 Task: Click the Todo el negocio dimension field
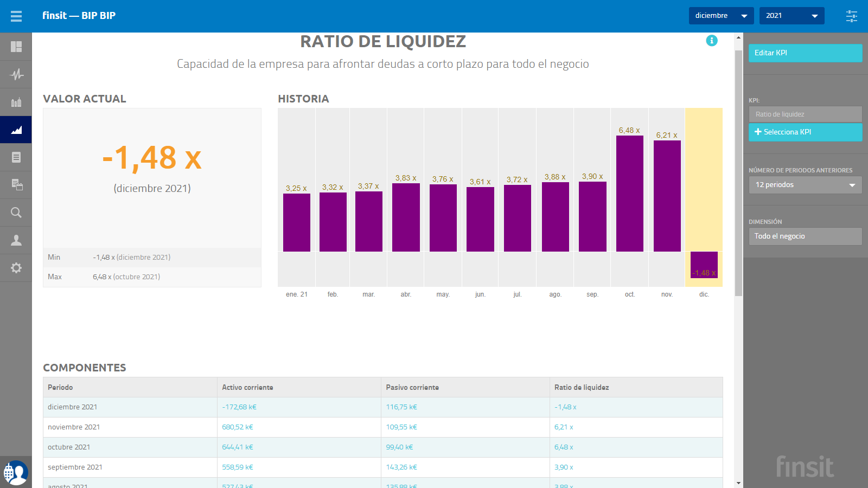click(806, 236)
